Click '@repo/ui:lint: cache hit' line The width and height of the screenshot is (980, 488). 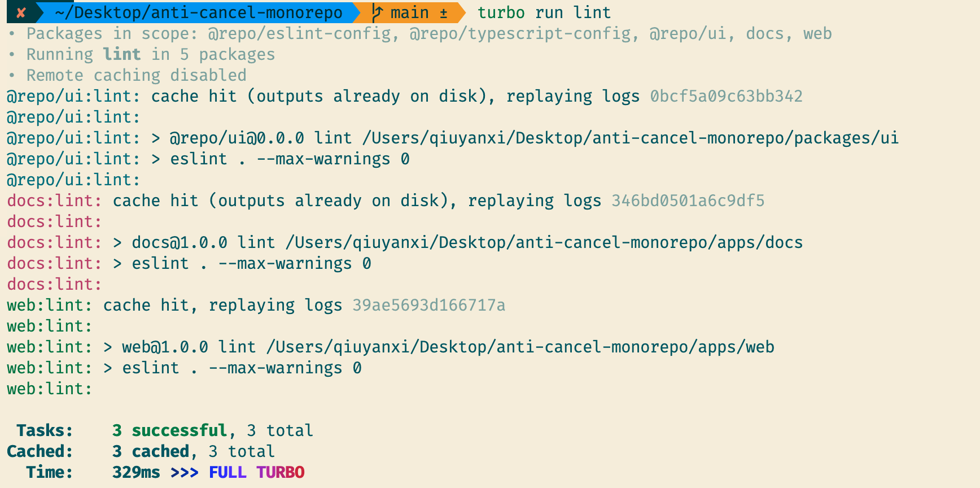405,97
